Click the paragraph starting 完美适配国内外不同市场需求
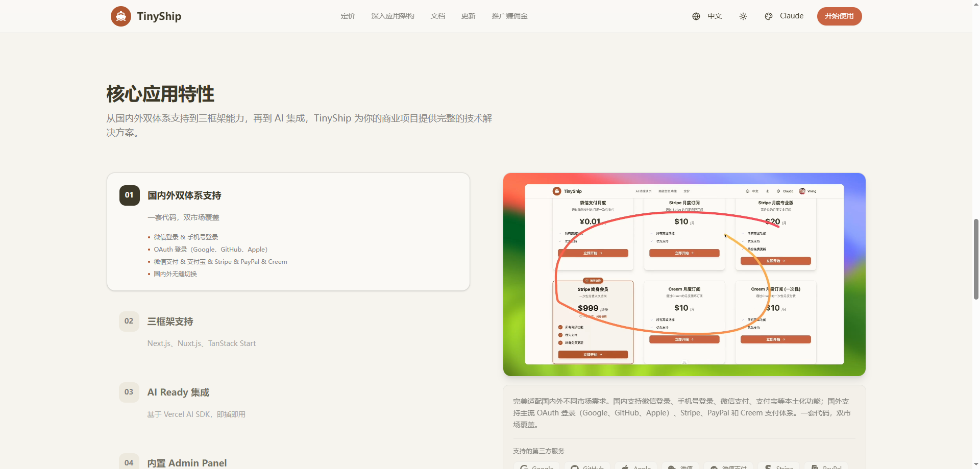The height and width of the screenshot is (469, 980). click(x=682, y=413)
